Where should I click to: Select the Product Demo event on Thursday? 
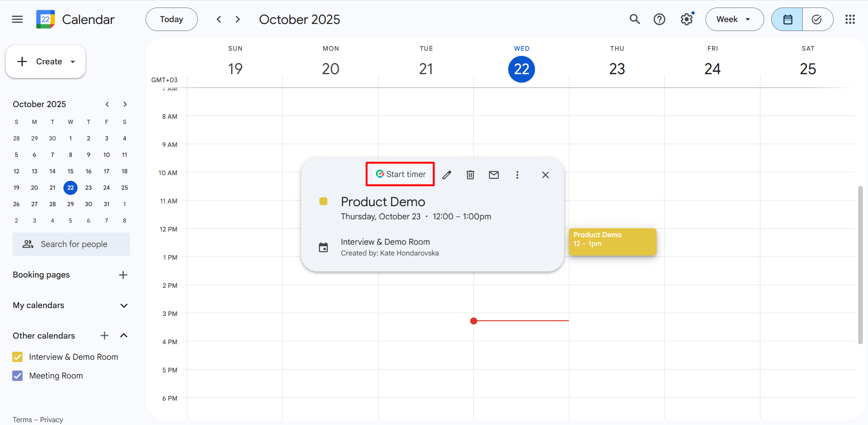point(612,241)
